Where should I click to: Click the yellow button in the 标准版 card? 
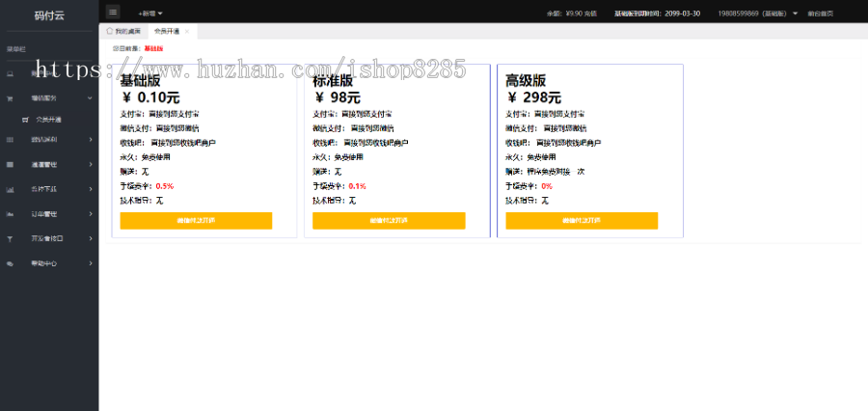[x=389, y=221]
